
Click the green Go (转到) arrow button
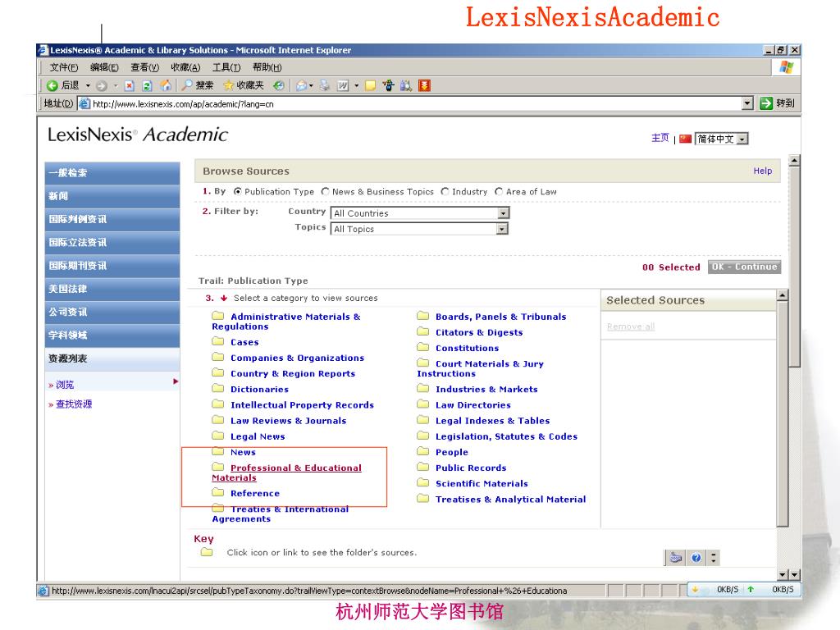pyautogui.click(x=766, y=103)
